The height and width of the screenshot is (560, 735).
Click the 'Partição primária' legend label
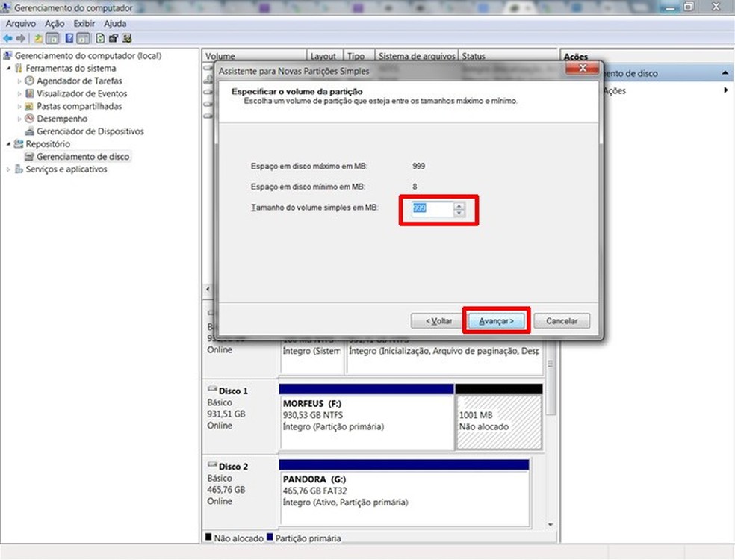[308, 538]
